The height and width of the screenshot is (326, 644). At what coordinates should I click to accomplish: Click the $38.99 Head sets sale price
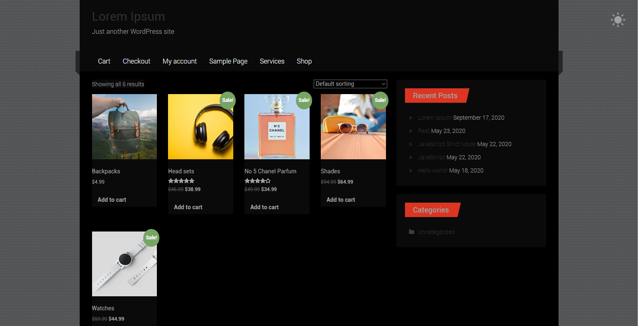point(193,189)
